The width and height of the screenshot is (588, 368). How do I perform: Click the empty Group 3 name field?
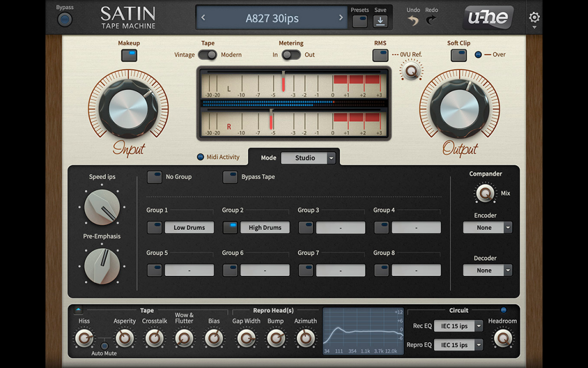tap(341, 228)
